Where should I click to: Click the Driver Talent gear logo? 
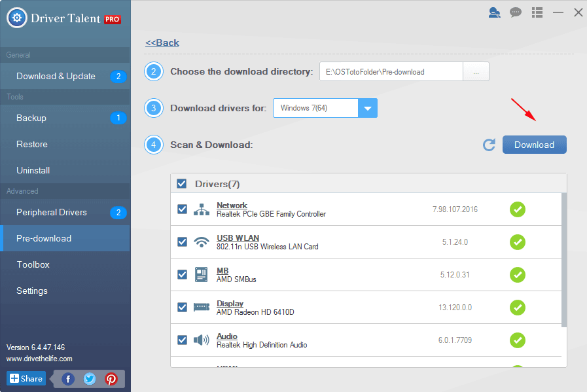[17, 18]
